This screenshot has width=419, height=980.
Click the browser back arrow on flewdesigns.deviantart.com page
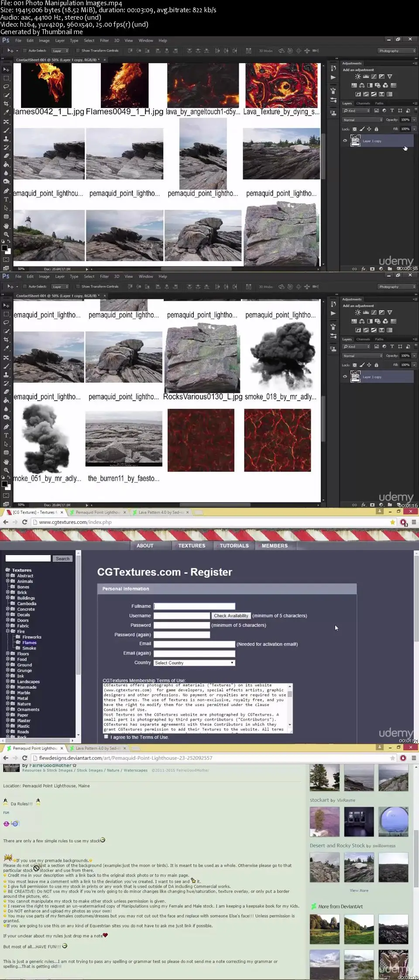(6, 758)
